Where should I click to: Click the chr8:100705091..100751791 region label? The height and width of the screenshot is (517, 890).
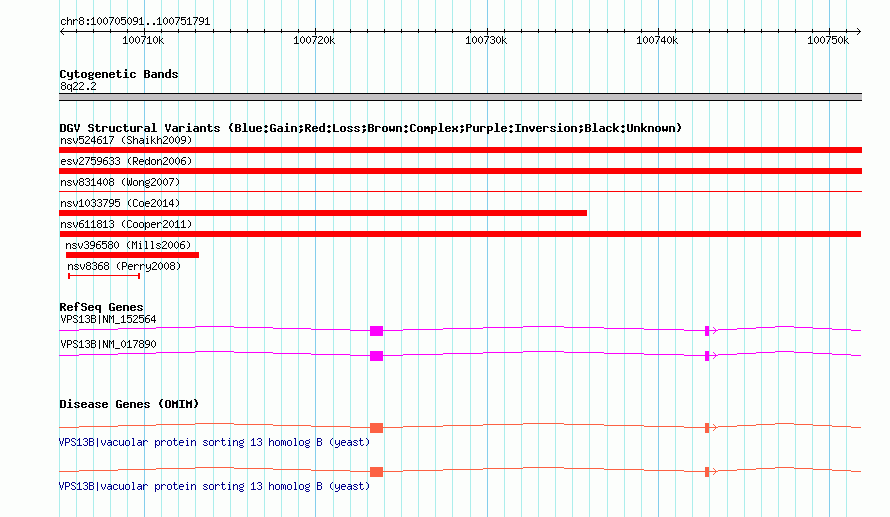[x=135, y=21]
